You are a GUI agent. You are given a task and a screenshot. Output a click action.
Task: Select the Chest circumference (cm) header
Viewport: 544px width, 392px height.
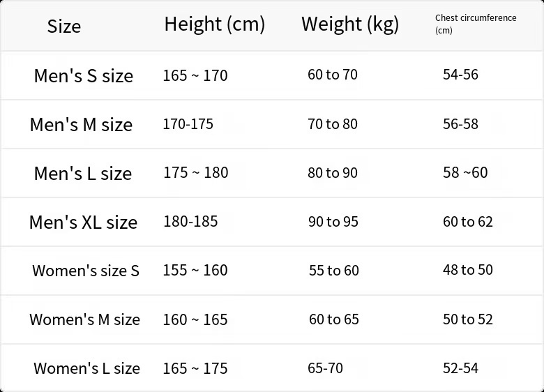click(x=476, y=24)
